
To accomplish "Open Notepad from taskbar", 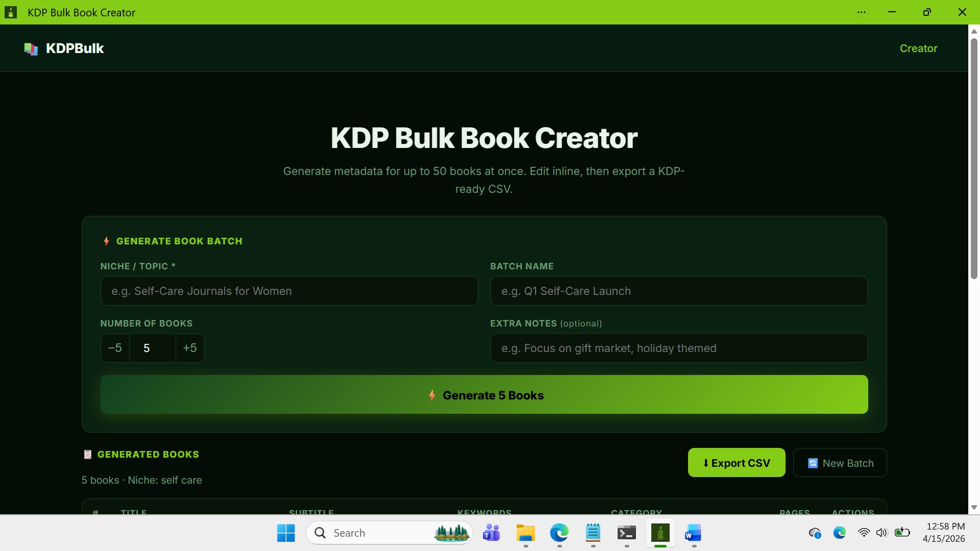I will pos(593,533).
